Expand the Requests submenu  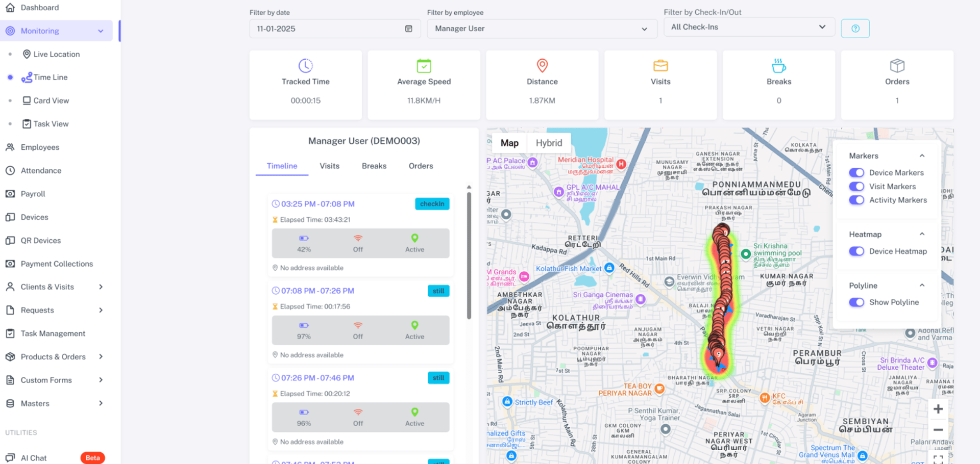point(101,310)
